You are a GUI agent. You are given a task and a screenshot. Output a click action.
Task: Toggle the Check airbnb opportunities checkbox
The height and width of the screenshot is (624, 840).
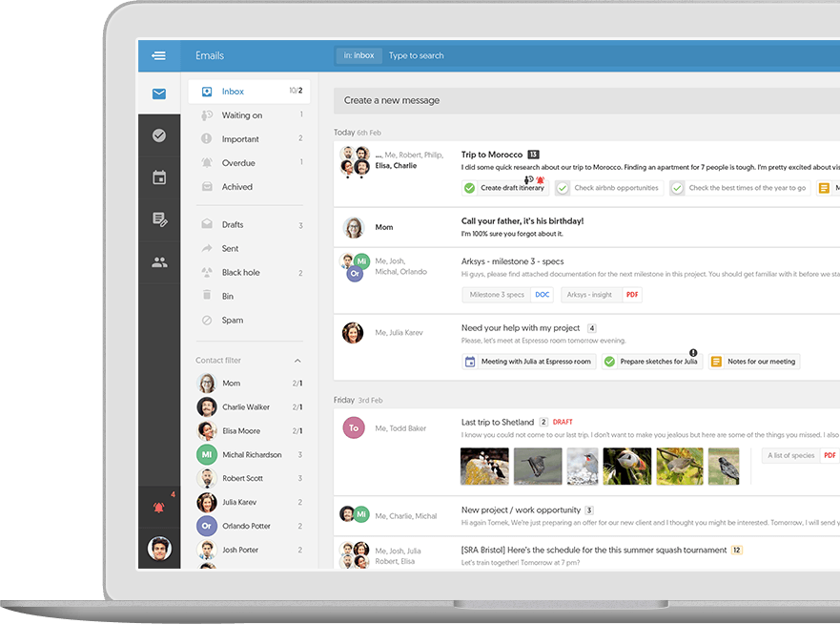563,188
